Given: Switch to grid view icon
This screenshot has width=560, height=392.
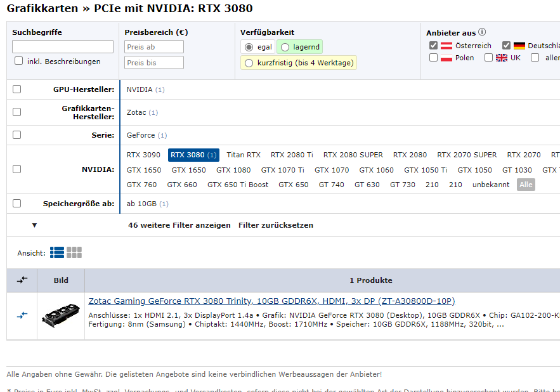Looking at the screenshot, I should pyautogui.click(x=74, y=252).
